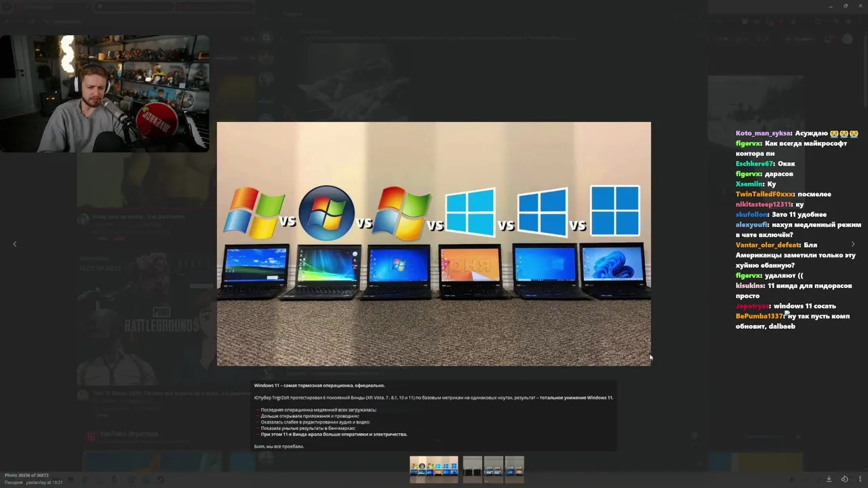Viewport: 868px width, 488px height.
Task: Click chat username 'BePumba1337'
Action: pyautogui.click(x=759, y=317)
